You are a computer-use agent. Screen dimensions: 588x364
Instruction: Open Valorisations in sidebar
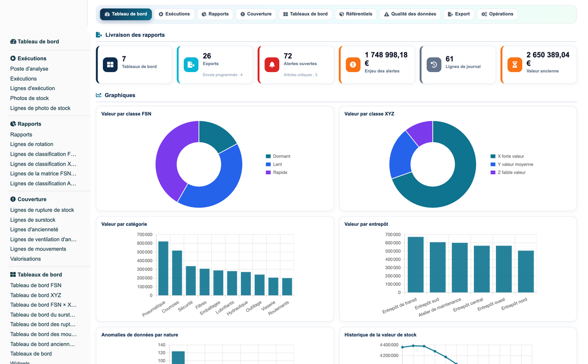pos(25,259)
